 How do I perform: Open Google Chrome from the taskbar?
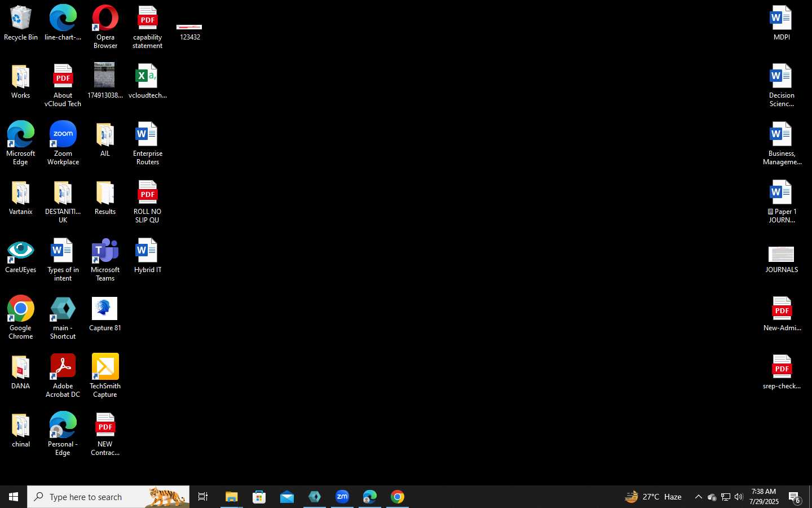(398, 497)
